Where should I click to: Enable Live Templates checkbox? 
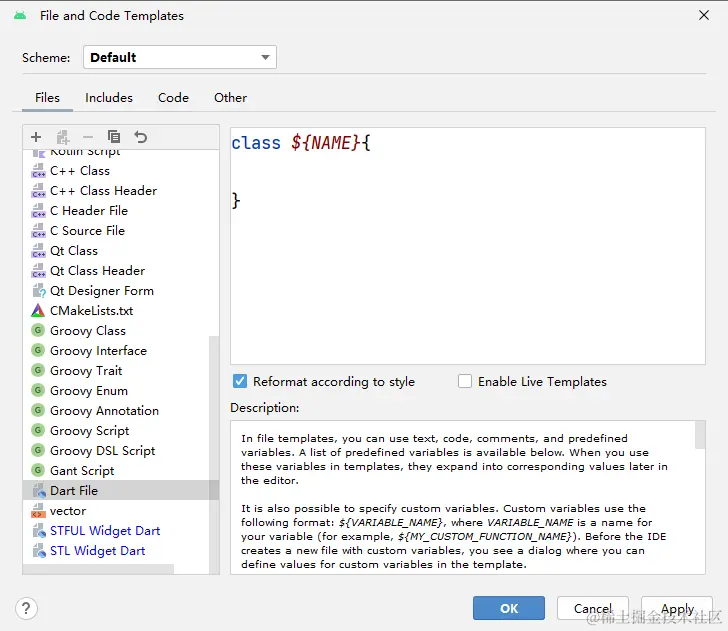coord(465,381)
